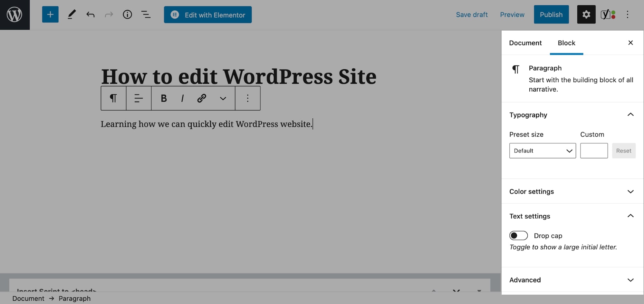Publish the post
This screenshot has width=644, height=304.
pyautogui.click(x=551, y=14)
